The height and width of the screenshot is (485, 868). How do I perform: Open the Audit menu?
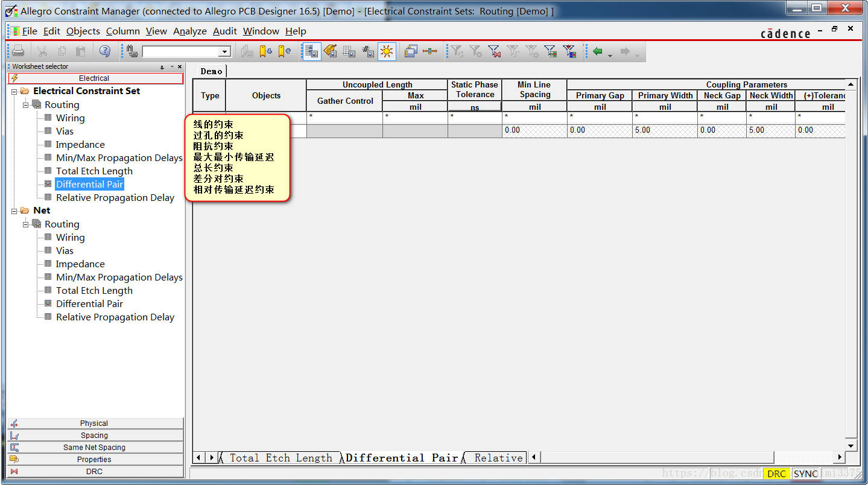[x=225, y=31]
